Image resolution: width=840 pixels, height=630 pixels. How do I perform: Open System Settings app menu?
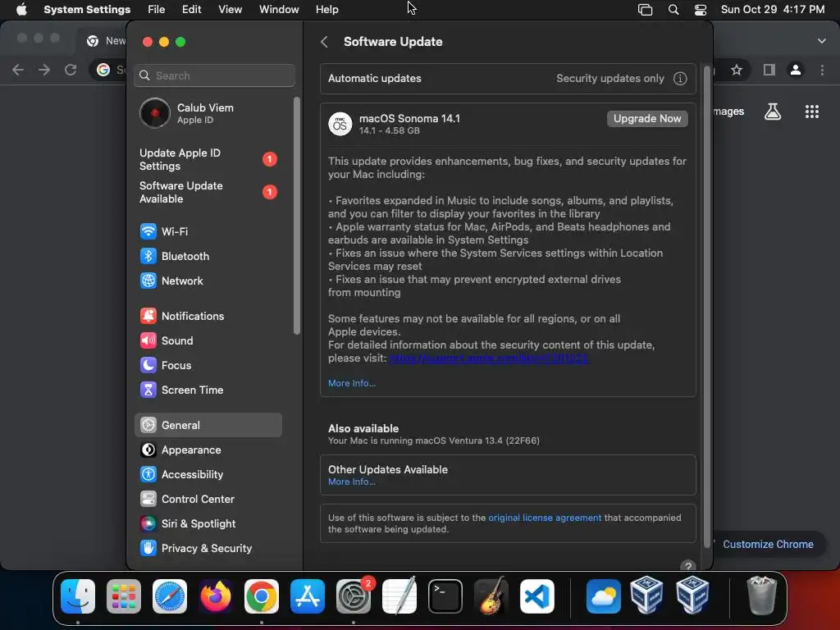pyautogui.click(x=87, y=10)
